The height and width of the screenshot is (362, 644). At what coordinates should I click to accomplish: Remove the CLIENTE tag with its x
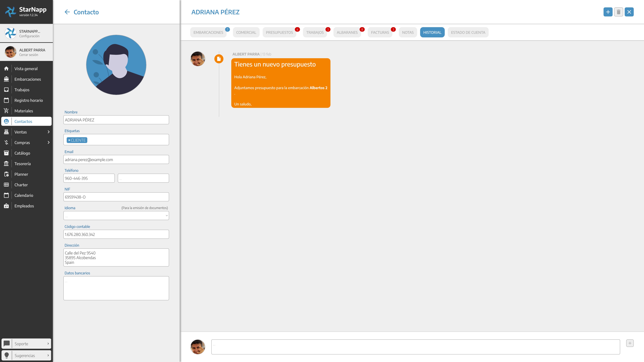(x=69, y=140)
